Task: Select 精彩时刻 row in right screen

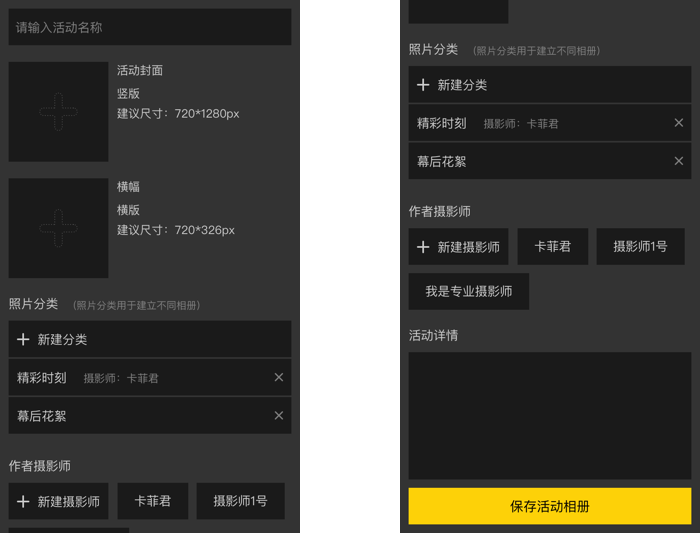Action: (x=550, y=123)
